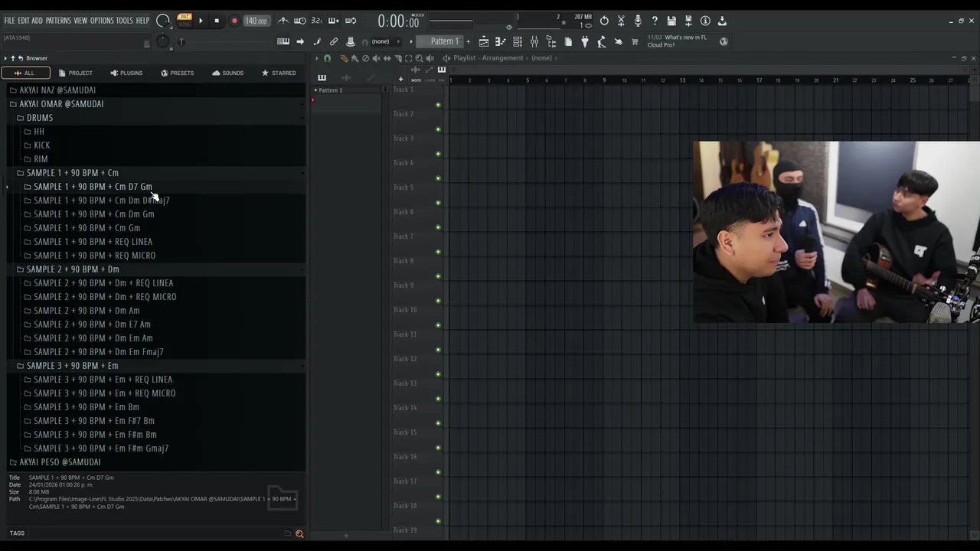Click the add new pattern plus button

(468, 41)
